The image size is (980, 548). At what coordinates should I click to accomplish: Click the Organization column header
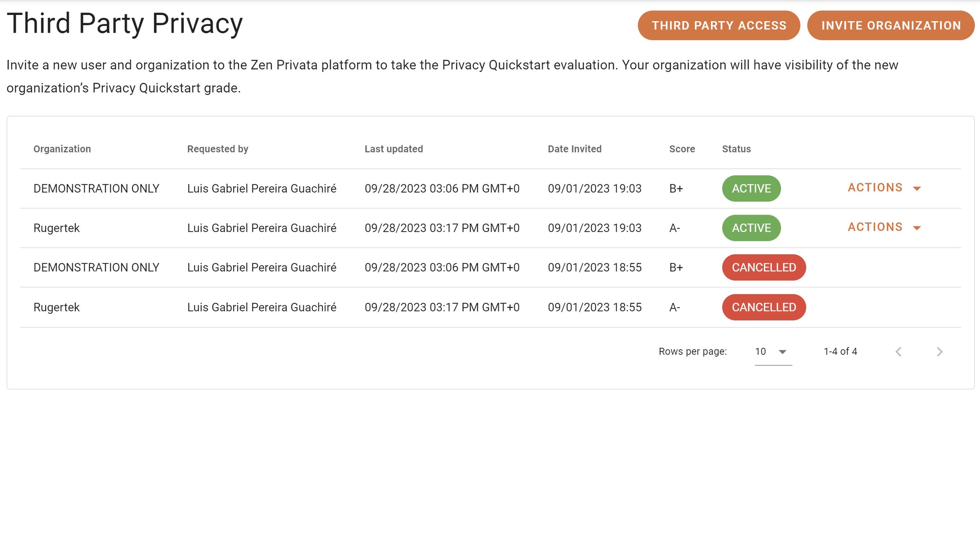point(62,149)
